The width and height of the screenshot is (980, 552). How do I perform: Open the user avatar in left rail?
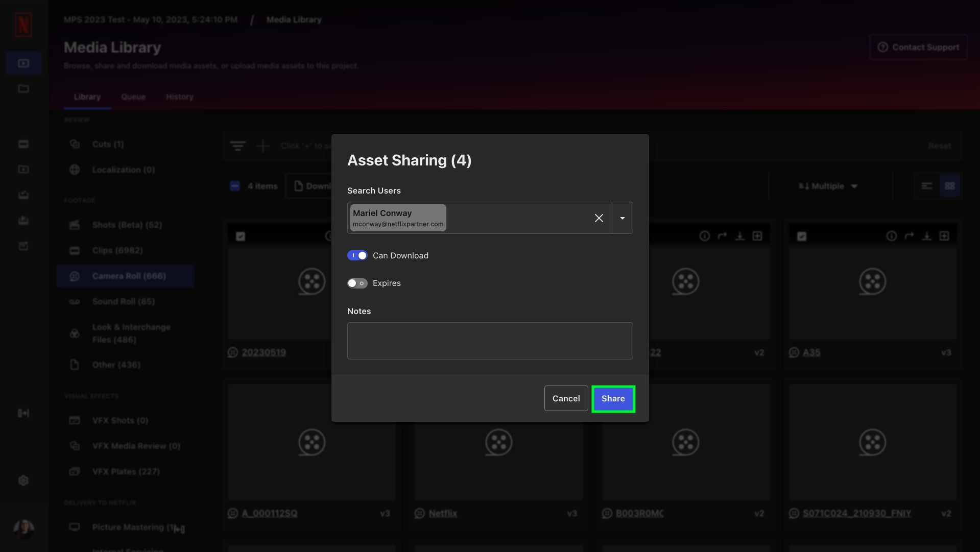(23, 530)
